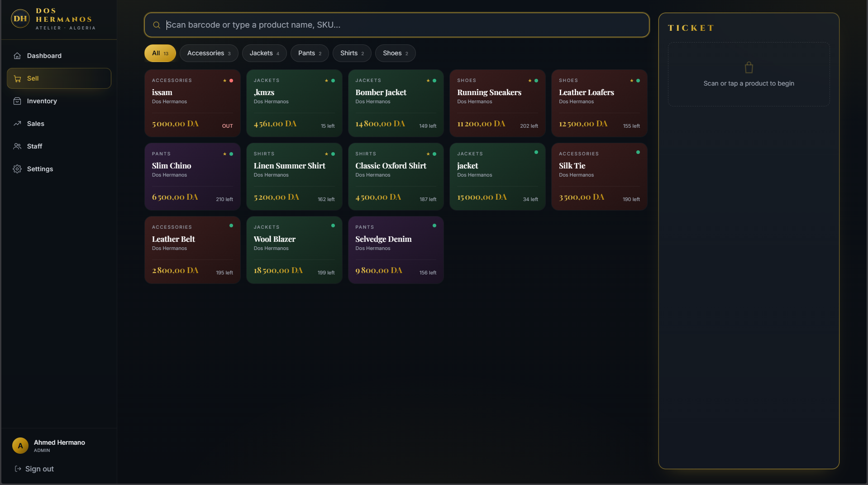Click the 9800,00 DA price
The height and width of the screenshot is (485, 868).
pos(379,270)
